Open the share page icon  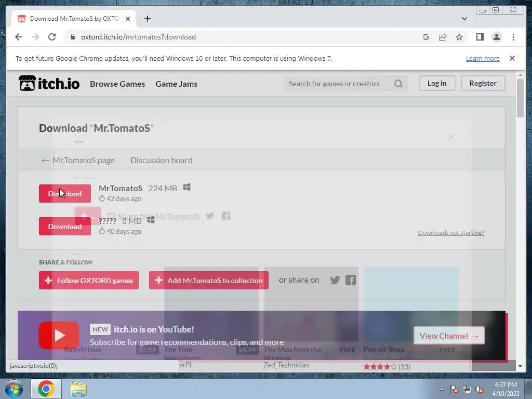443,37
